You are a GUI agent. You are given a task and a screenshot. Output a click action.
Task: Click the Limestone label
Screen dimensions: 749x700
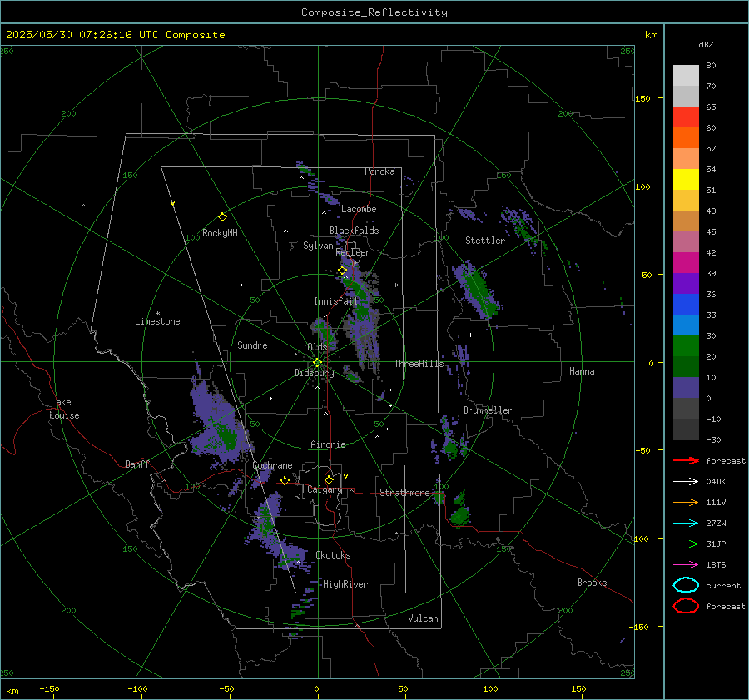(157, 321)
